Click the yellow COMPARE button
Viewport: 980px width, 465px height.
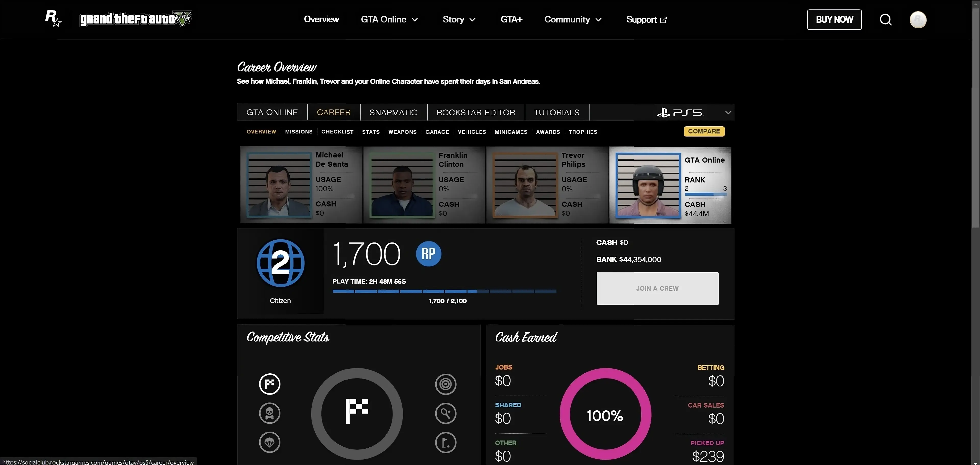(704, 131)
